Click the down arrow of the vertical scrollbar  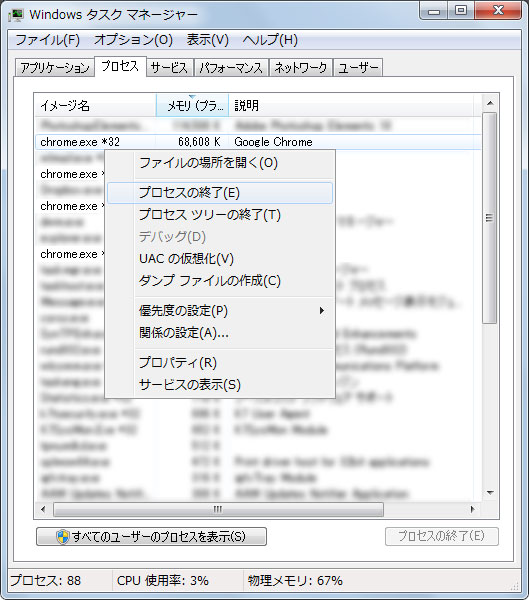point(490,493)
